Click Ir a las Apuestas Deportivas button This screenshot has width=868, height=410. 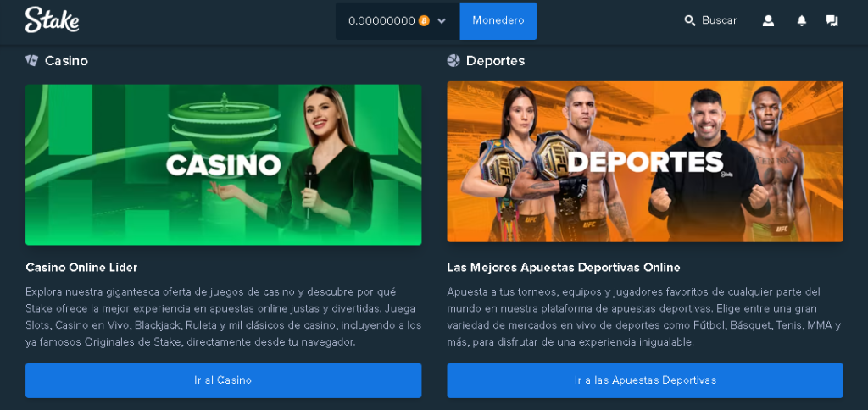(x=645, y=380)
